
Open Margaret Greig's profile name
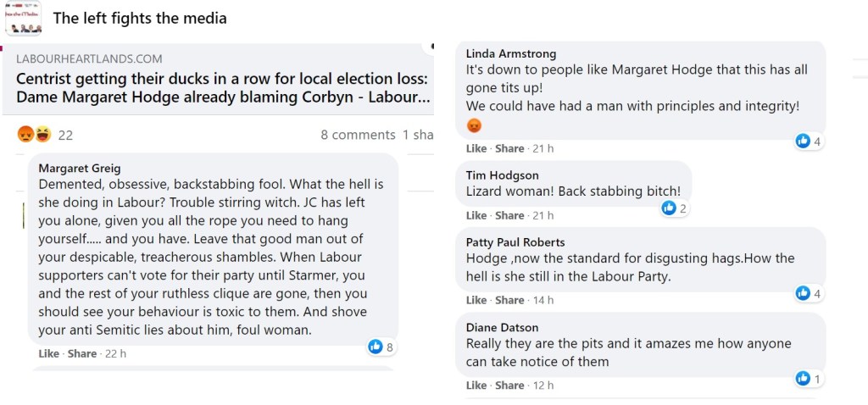pos(80,169)
